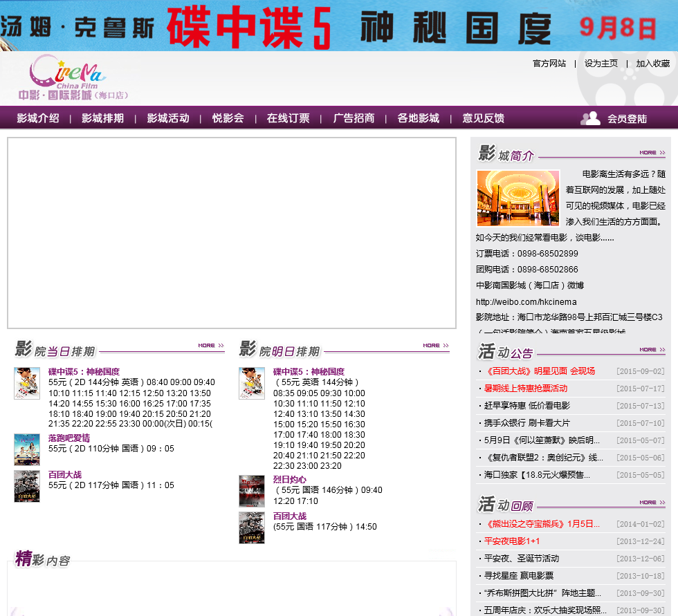Image resolution: width=678 pixels, height=616 pixels.
Task: Click 中影南国影城（海口店）微博 text
Action: (x=530, y=286)
